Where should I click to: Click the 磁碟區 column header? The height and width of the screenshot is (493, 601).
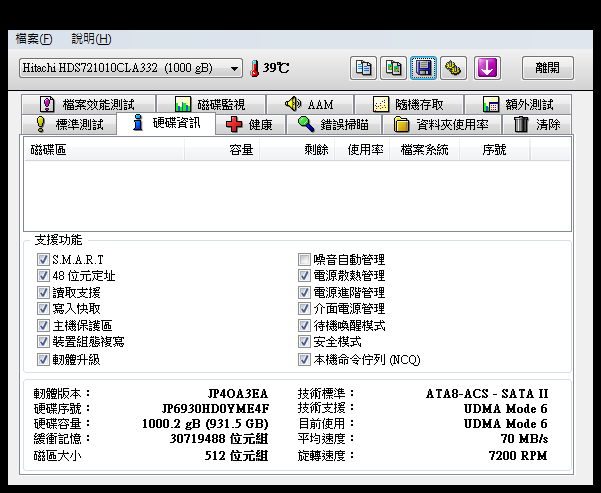point(104,150)
